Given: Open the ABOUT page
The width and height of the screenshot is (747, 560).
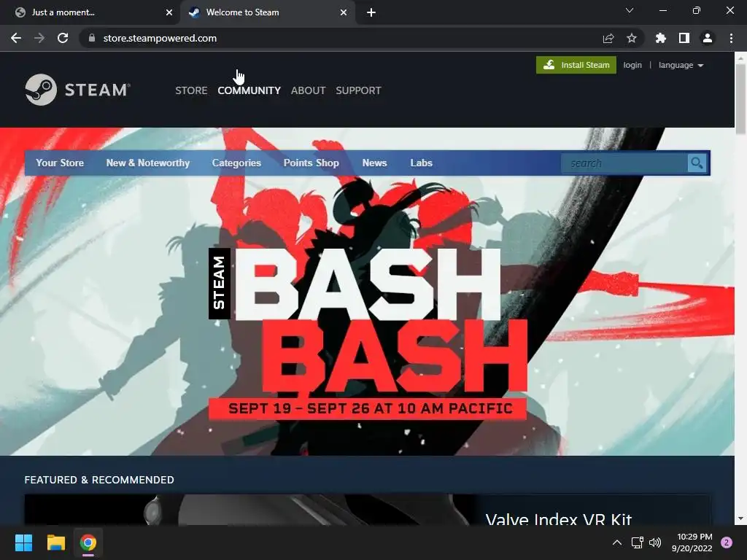Looking at the screenshot, I should click(309, 90).
